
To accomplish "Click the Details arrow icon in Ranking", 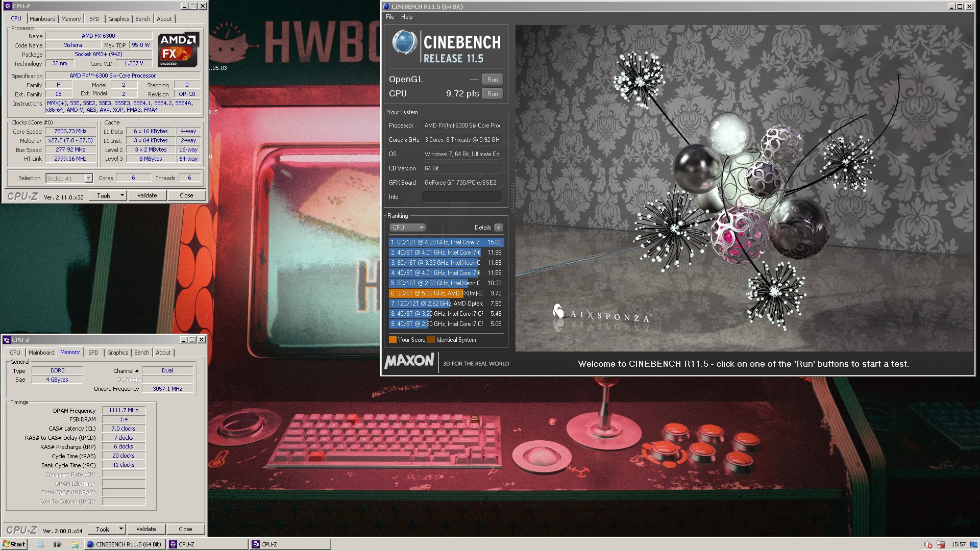I will coord(499,228).
